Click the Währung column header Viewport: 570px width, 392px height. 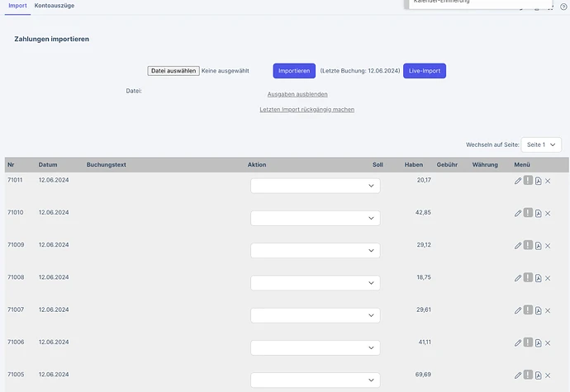pyautogui.click(x=485, y=164)
